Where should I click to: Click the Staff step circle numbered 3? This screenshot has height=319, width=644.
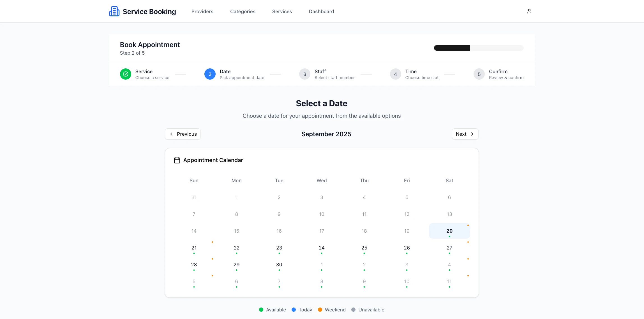click(x=304, y=74)
